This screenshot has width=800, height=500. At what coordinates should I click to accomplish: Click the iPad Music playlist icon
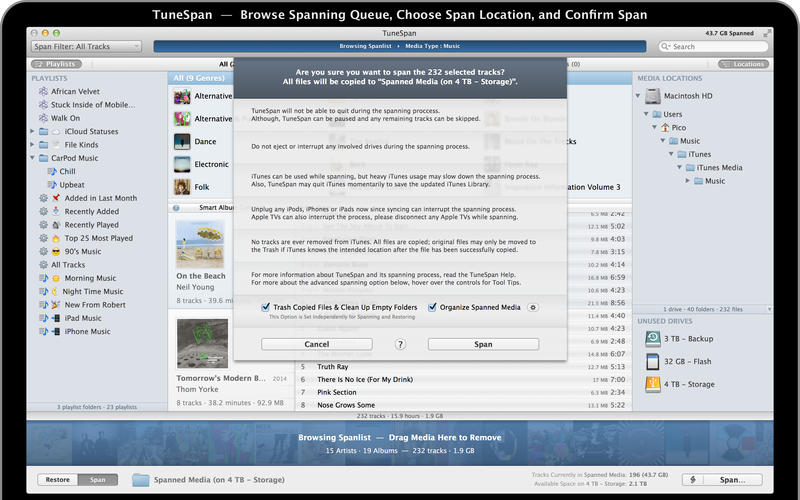click(43, 318)
